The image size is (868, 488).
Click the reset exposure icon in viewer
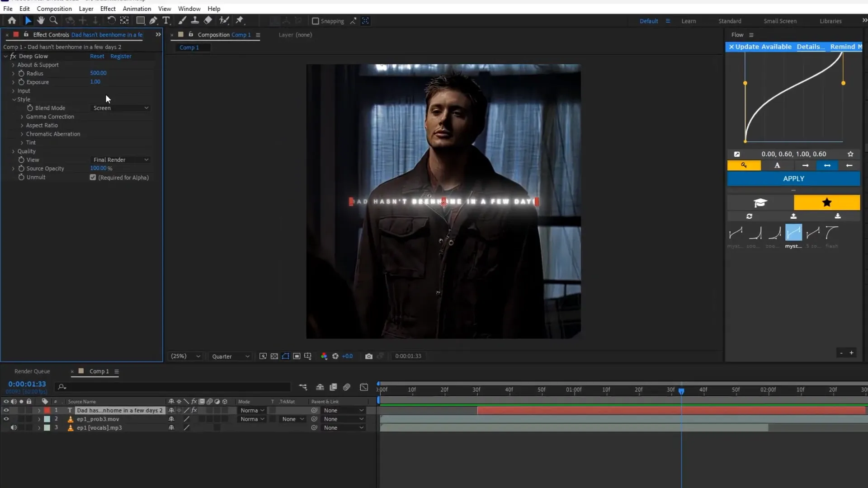pos(335,356)
